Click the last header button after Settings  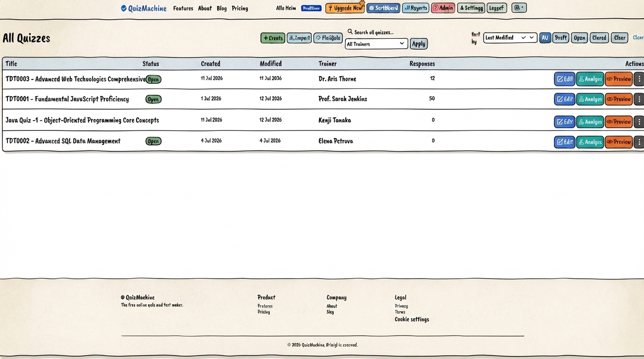point(497,8)
